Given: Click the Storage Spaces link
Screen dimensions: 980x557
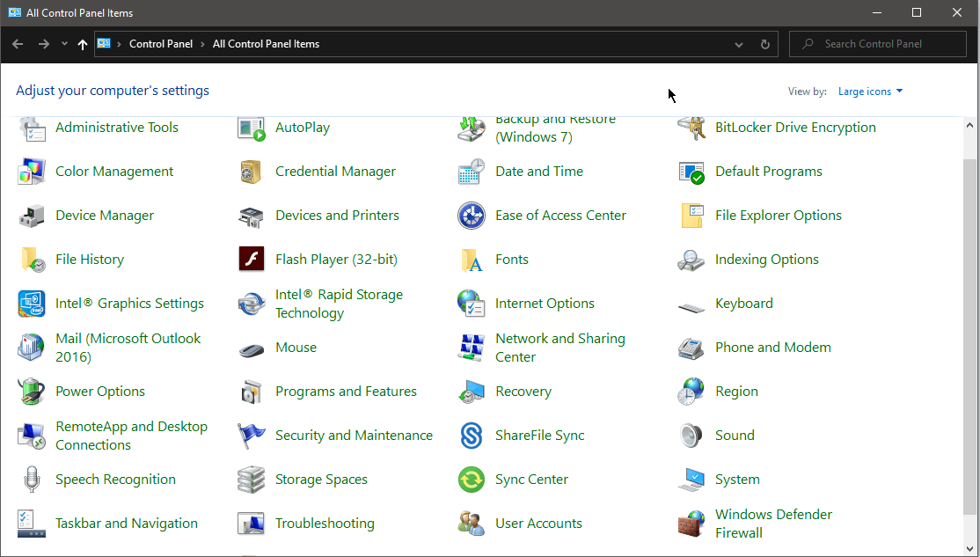Looking at the screenshot, I should click(321, 480).
